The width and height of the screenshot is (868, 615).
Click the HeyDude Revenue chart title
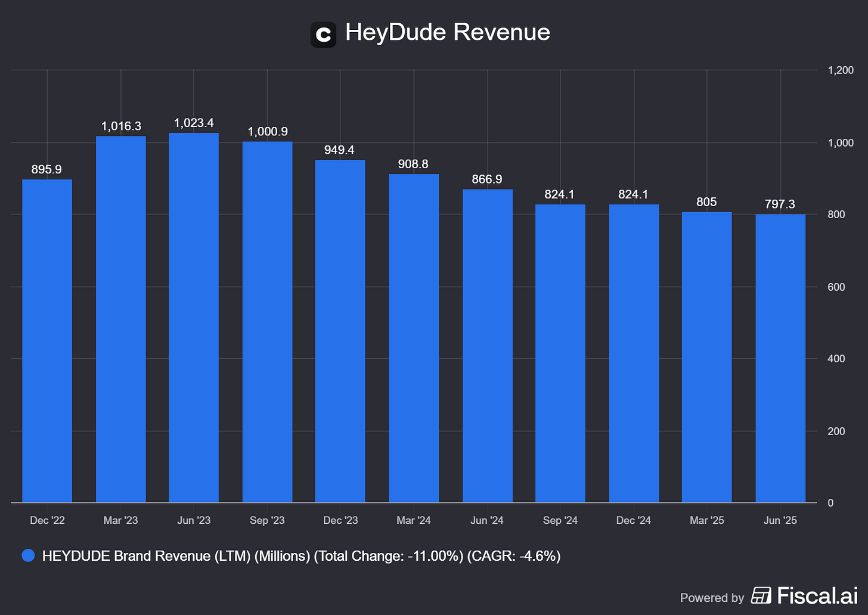point(447,33)
